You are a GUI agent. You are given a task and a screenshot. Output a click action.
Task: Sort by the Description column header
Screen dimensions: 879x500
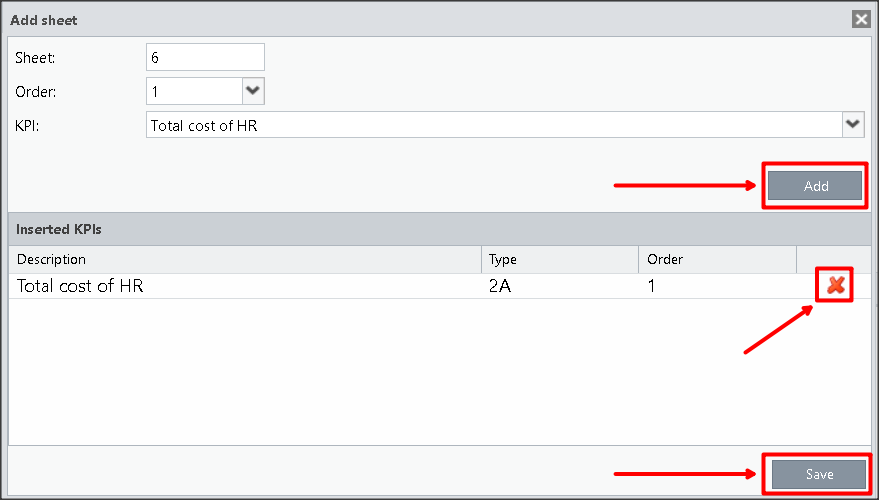coord(245,260)
